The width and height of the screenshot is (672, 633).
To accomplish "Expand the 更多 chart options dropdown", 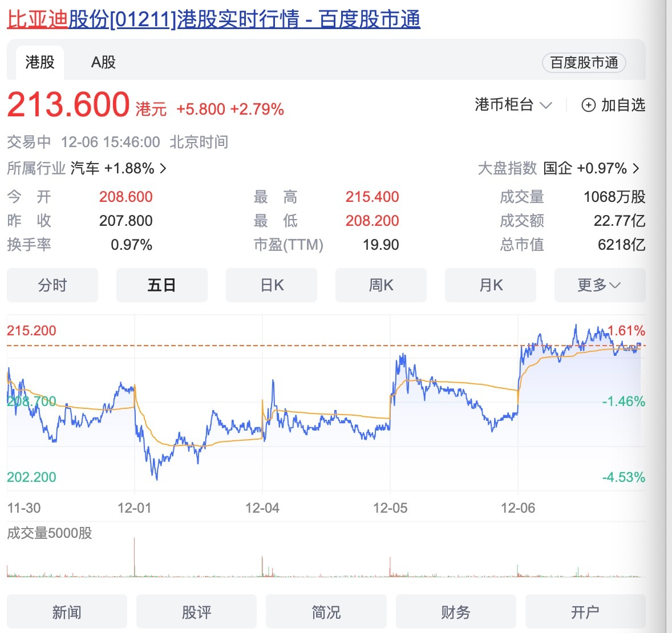I will point(600,285).
